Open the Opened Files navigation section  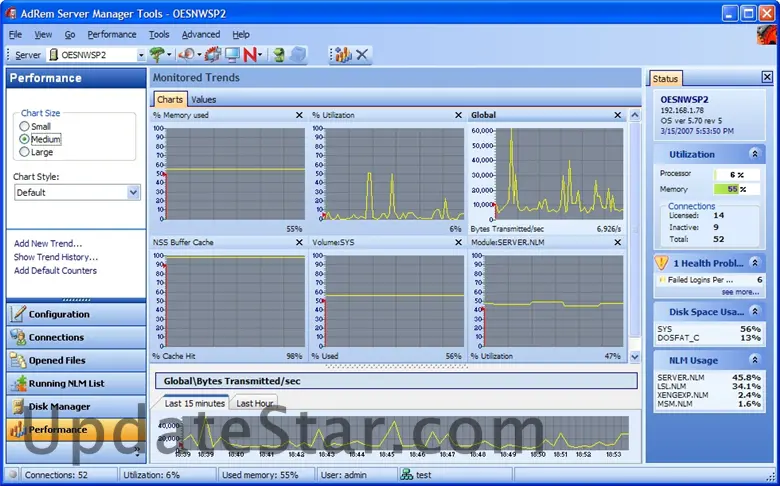tap(76, 360)
